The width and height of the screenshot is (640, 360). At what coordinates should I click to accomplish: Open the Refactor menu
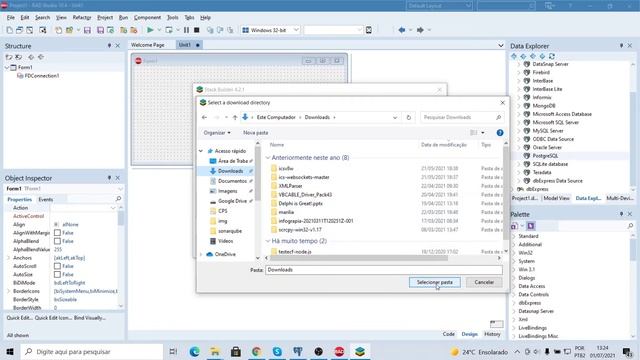[x=82, y=18]
